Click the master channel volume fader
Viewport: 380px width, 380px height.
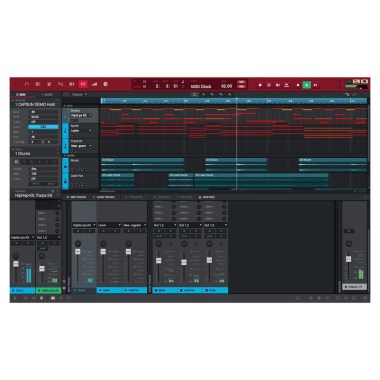(x=348, y=259)
